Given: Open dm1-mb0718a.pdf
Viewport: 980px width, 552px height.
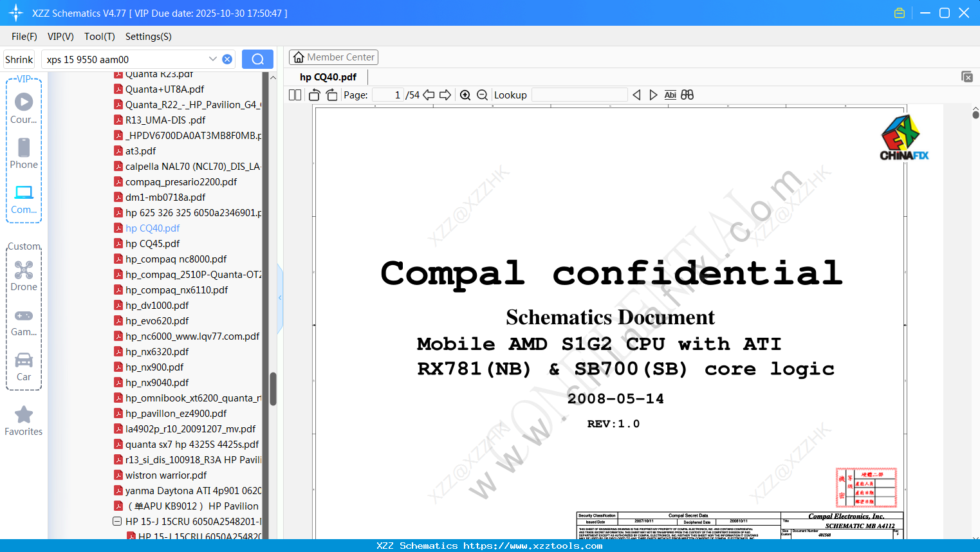Looking at the screenshot, I should click(x=165, y=198).
